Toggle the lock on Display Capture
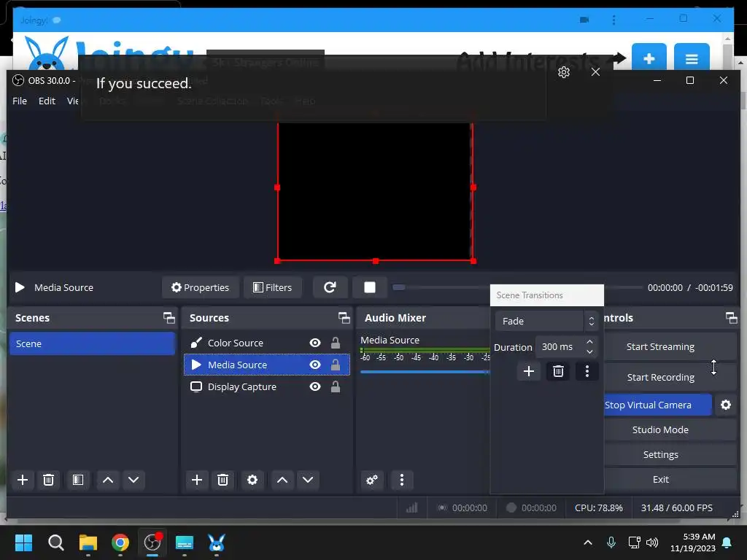This screenshot has height=560, width=747. [336, 386]
